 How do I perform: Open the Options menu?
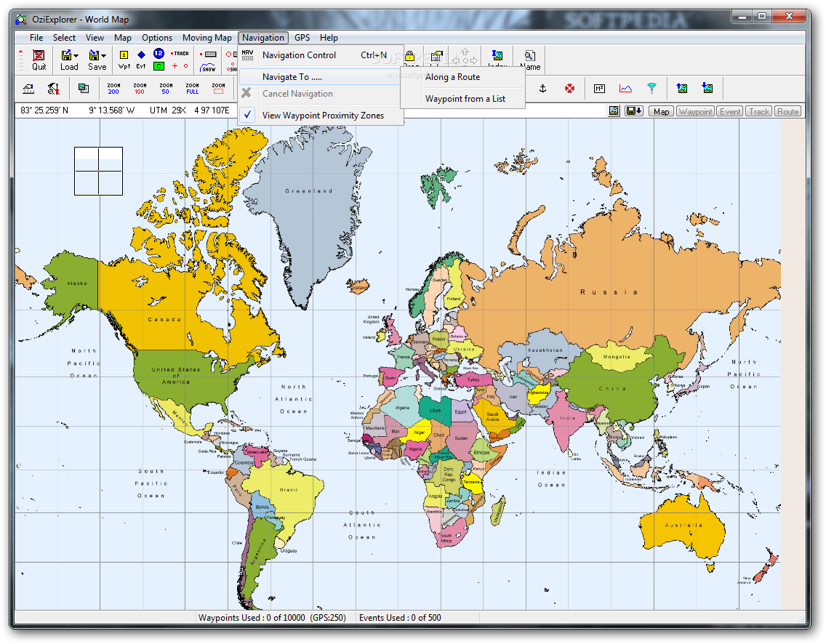157,37
